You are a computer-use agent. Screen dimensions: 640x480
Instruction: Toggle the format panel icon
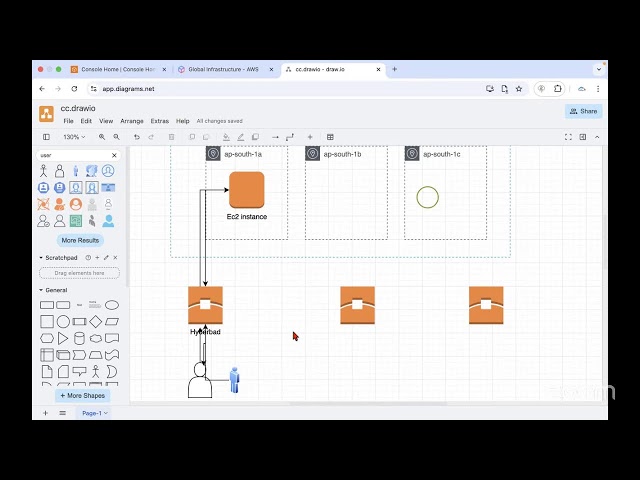point(583,137)
